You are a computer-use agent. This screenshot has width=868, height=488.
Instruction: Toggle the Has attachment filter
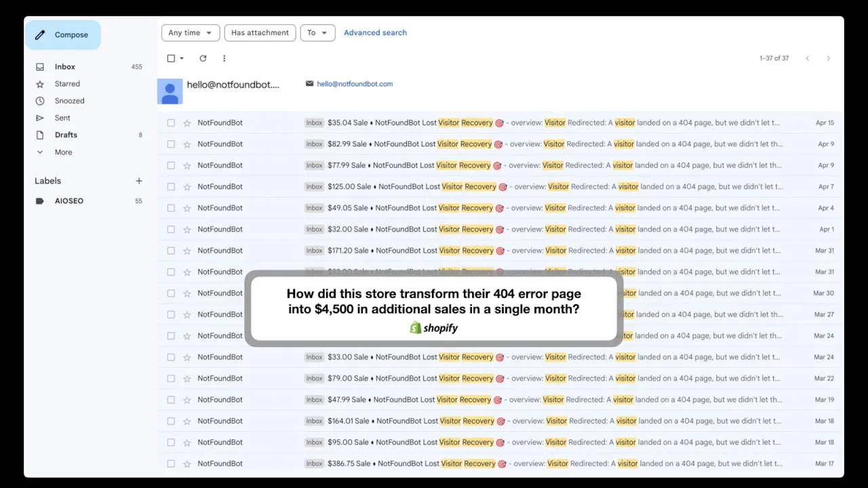[x=260, y=33]
